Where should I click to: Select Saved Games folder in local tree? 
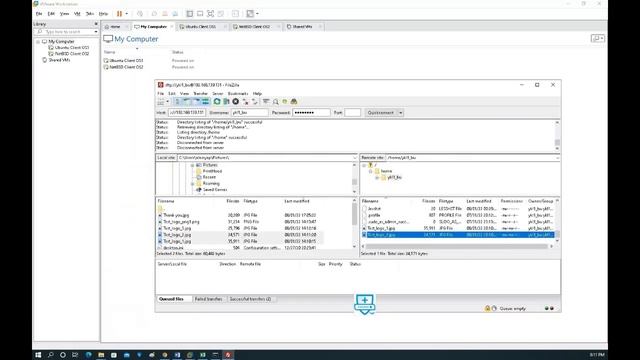click(x=215, y=190)
